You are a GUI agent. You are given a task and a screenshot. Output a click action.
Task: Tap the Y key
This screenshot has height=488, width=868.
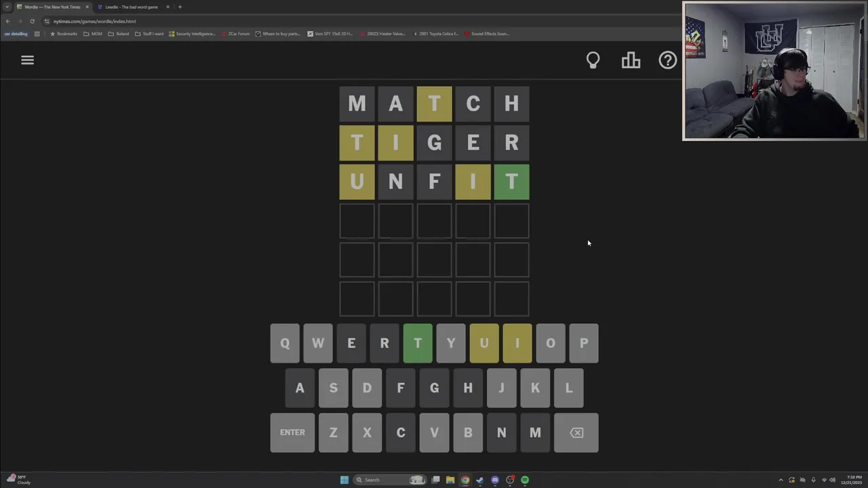(451, 343)
